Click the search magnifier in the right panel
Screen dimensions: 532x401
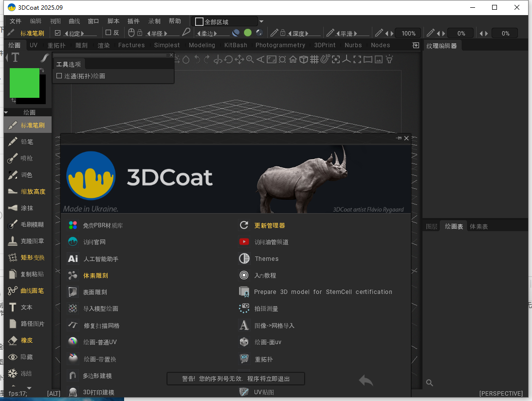coord(429,383)
